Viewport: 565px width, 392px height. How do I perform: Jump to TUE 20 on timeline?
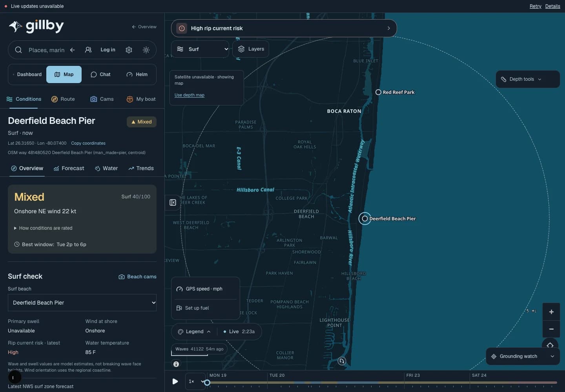[x=277, y=376]
